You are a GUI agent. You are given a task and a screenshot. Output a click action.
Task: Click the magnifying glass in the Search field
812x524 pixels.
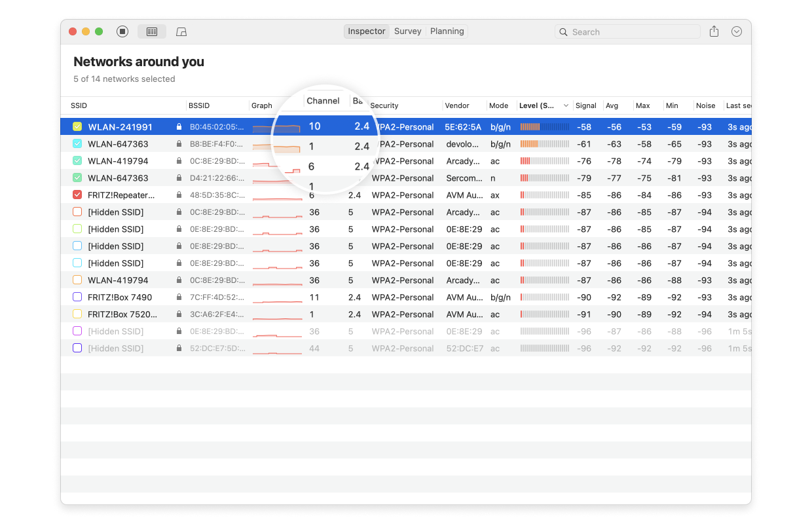[x=564, y=31]
